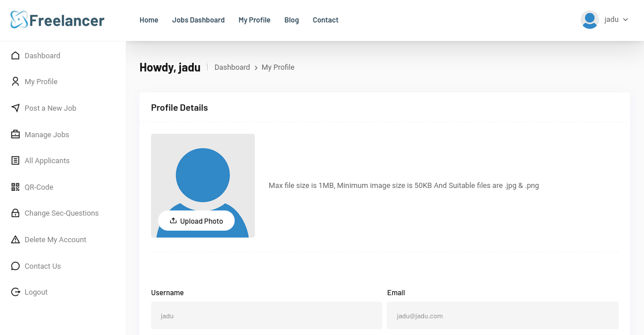The image size is (644, 335).
Task: Click the My Profile person icon
Action: 15,82
